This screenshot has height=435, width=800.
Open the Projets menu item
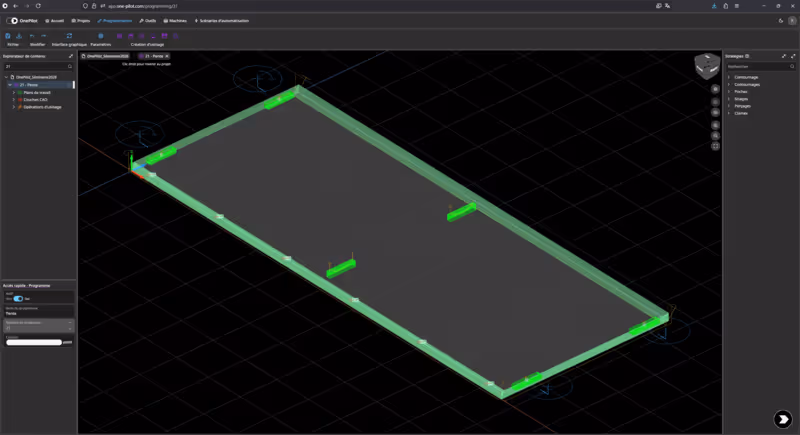click(81, 21)
